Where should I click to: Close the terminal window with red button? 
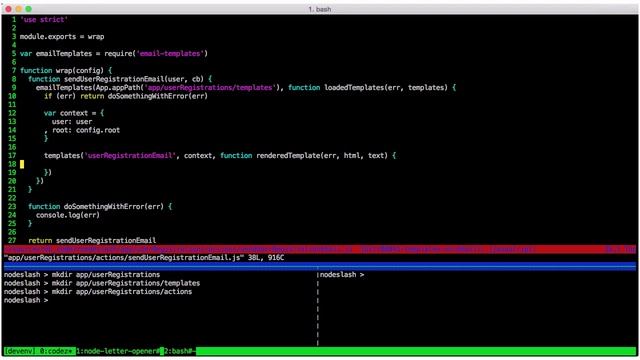tap(9, 9)
